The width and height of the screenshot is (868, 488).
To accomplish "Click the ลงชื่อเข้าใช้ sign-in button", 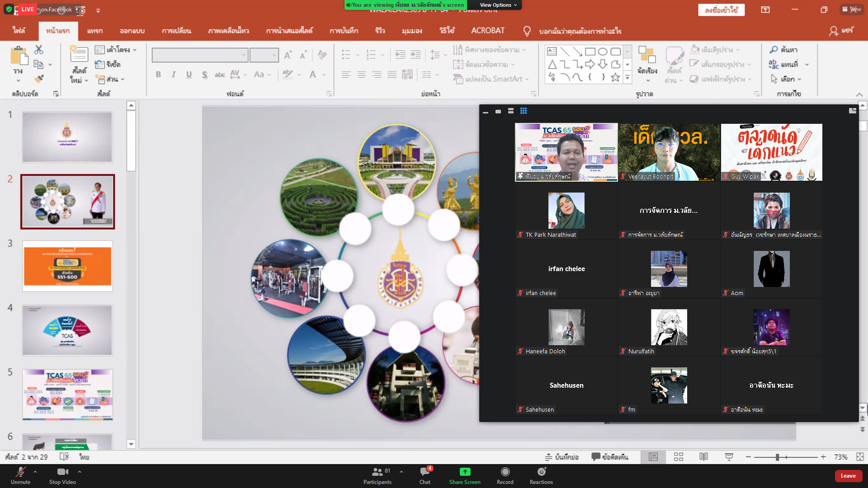I will [x=721, y=10].
